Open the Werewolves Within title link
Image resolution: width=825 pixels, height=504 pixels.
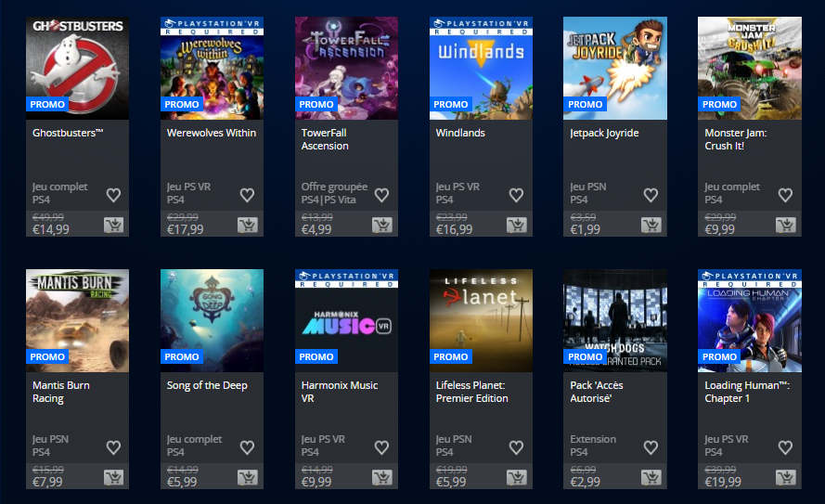tap(212, 133)
